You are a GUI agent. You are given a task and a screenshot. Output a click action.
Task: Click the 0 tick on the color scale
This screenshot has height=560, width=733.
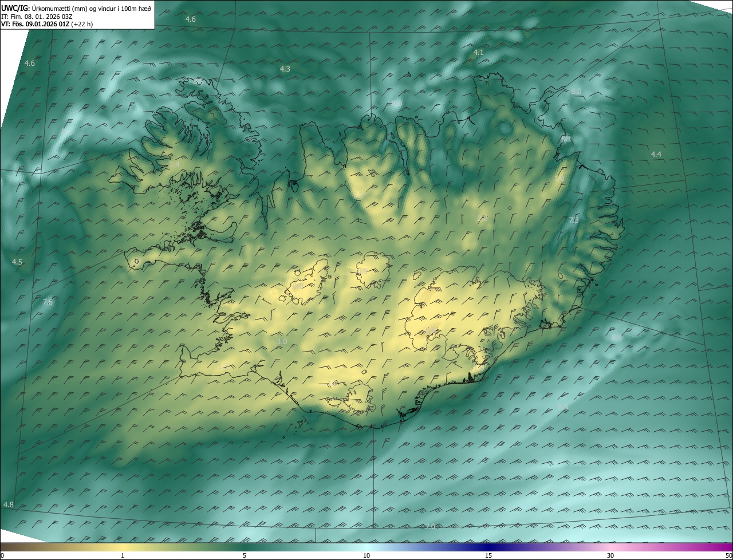tap(2, 555)
